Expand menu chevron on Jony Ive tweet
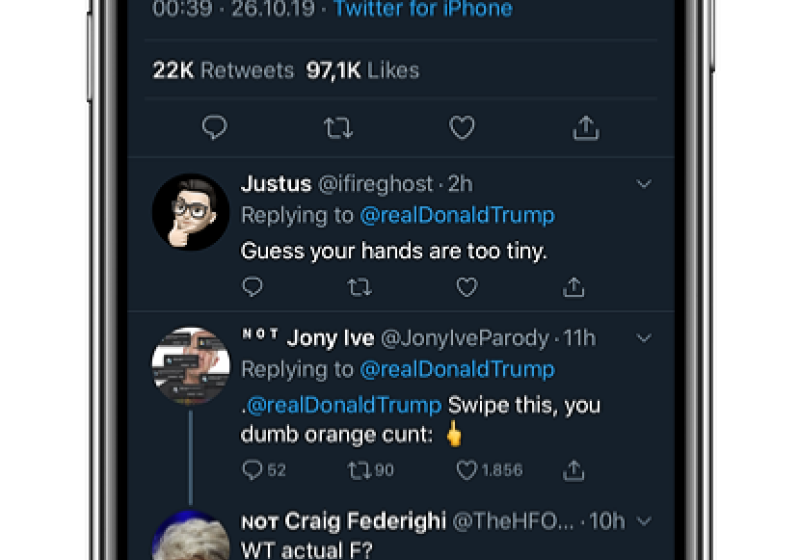 point(644,338)
